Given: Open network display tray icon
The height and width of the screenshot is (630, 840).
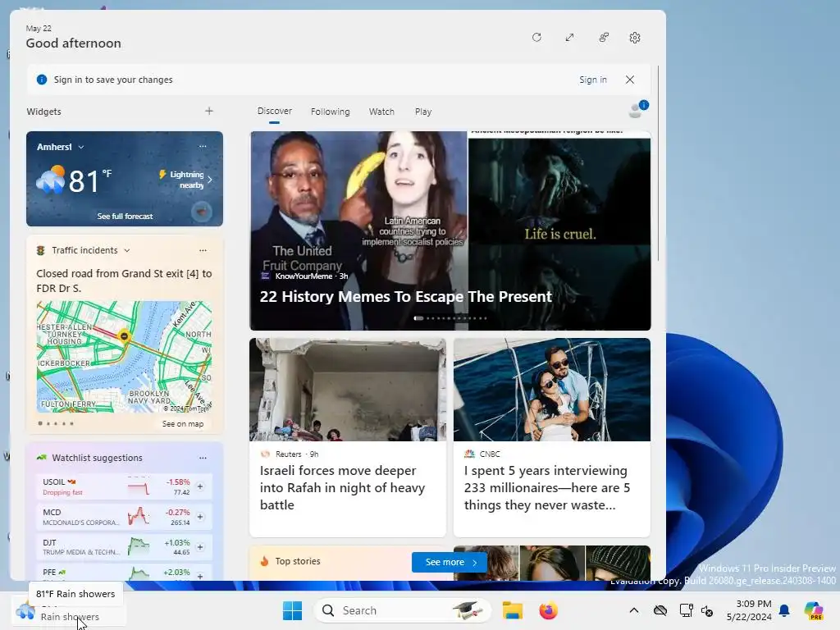Looking at the screenshot, I should click(x=686, y=610).
